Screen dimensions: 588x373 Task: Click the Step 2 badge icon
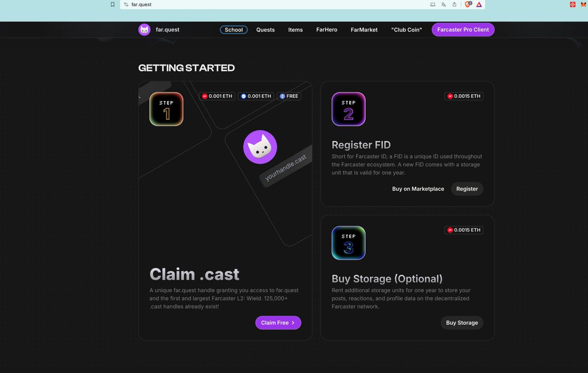349,109
